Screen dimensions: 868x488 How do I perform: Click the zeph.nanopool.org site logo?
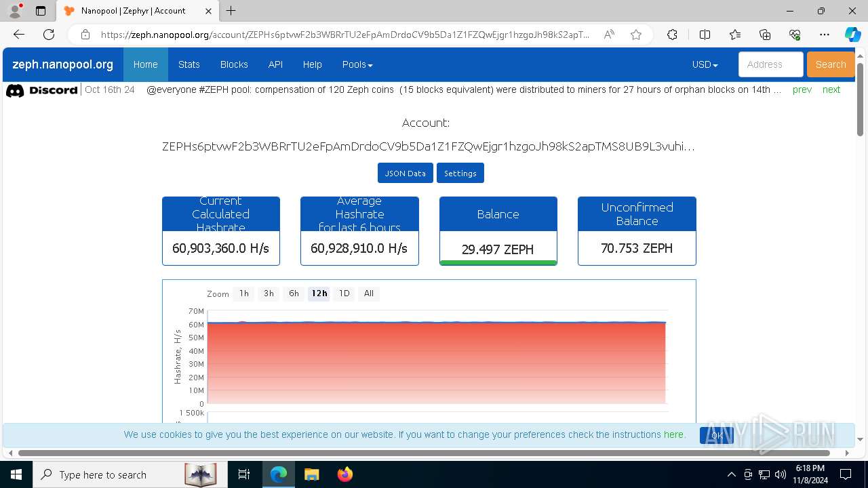(63, 64)
